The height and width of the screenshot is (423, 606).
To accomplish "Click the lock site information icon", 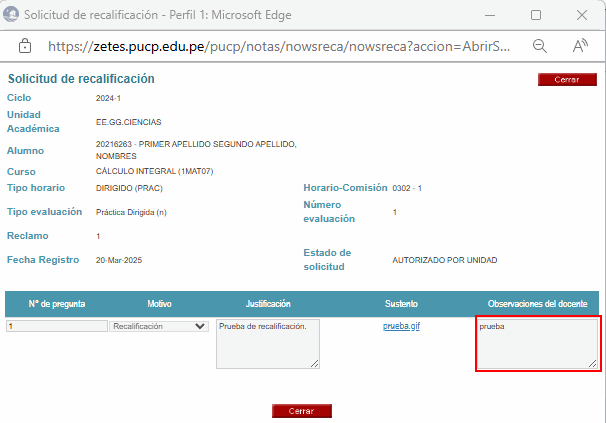I will coord(26,46).
